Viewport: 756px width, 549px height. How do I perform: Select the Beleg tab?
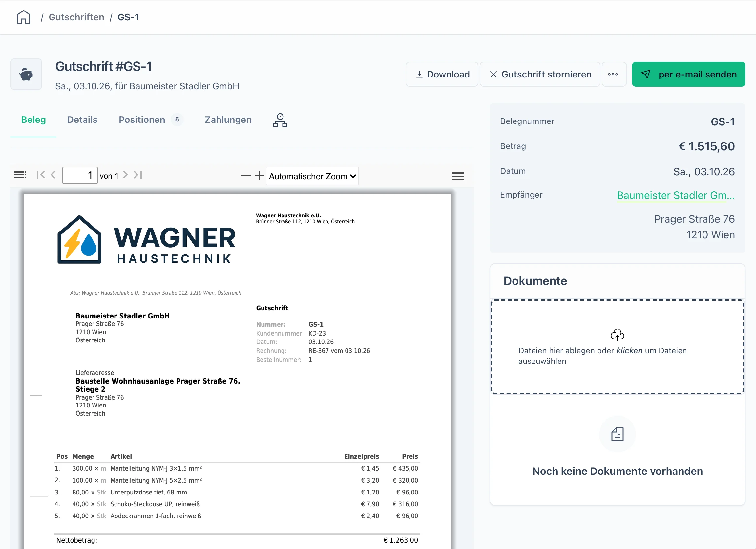click(x=33, y=120)
